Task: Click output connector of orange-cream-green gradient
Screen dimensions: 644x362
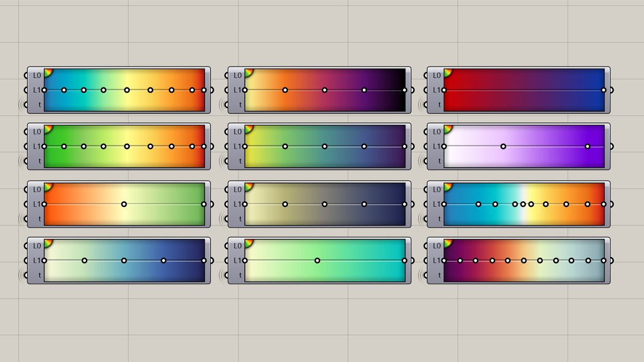Action: coord(212,204)
